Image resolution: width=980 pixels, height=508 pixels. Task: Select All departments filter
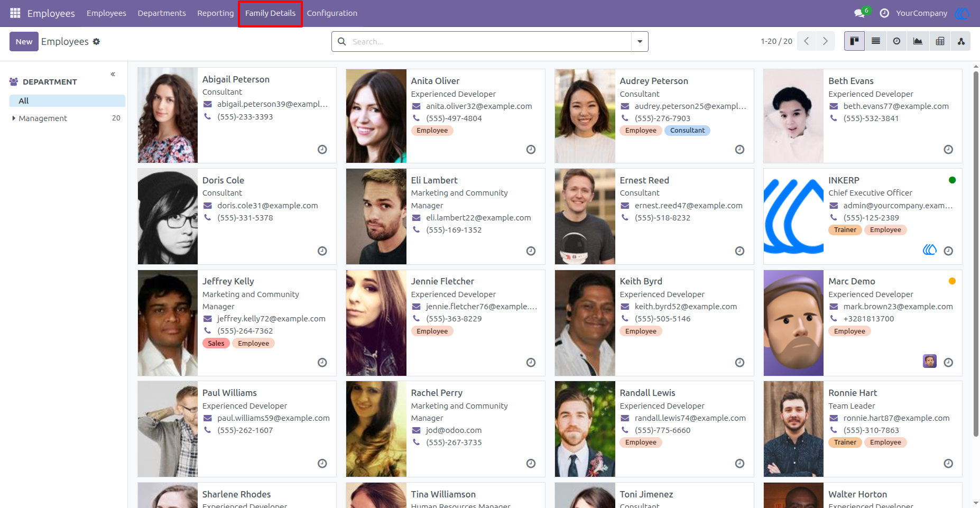click(67, 101)
